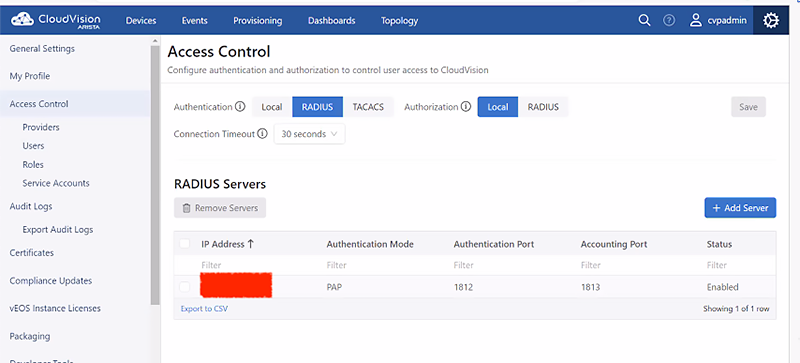This screenshot has height=363, width=800.
Task: Click the sidebar vertical scrollbar
Action: 155,176
